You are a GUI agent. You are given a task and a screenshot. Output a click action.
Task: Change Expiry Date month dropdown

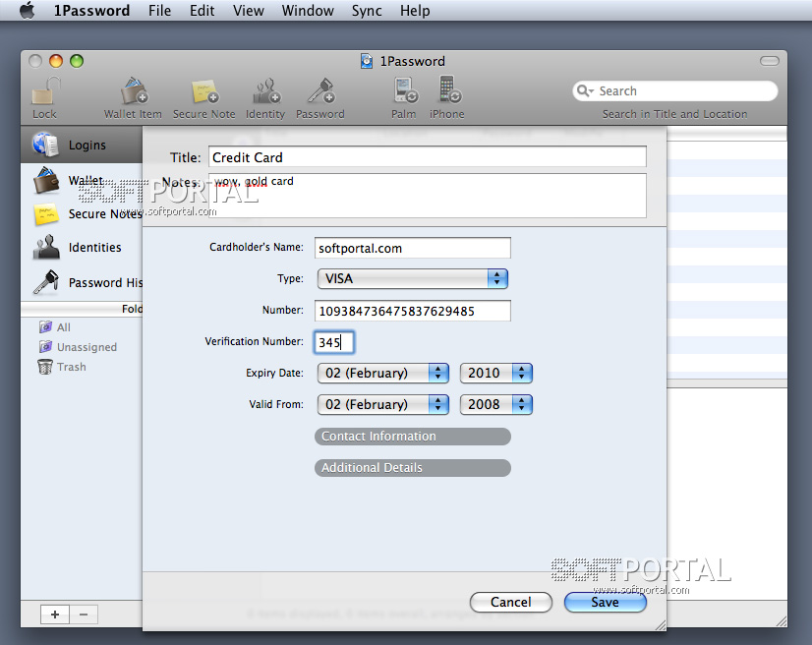tap(382, 373)
